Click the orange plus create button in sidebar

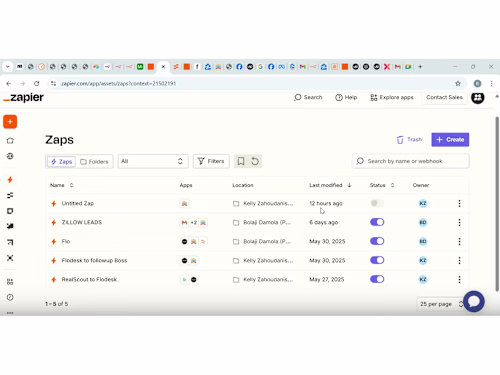pyautogui.click(x=10, y=122)
